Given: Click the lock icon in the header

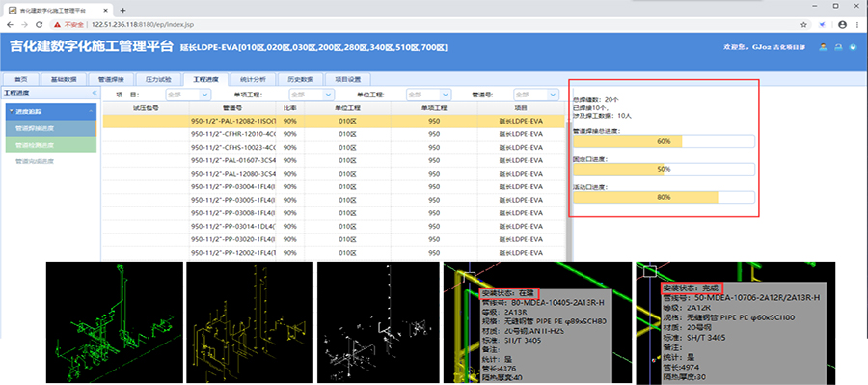Looking at the screenshot, I should [838, 47].
